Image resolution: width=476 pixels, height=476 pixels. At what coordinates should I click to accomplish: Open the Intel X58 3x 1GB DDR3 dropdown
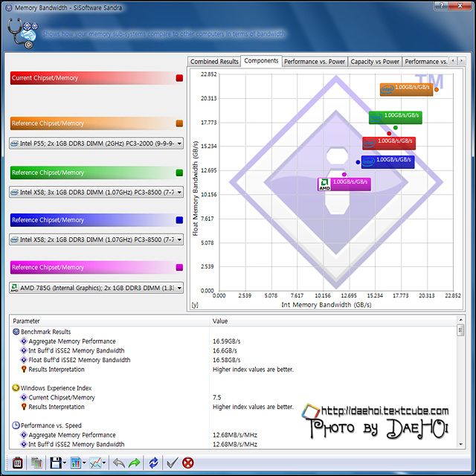coord(96,192)
